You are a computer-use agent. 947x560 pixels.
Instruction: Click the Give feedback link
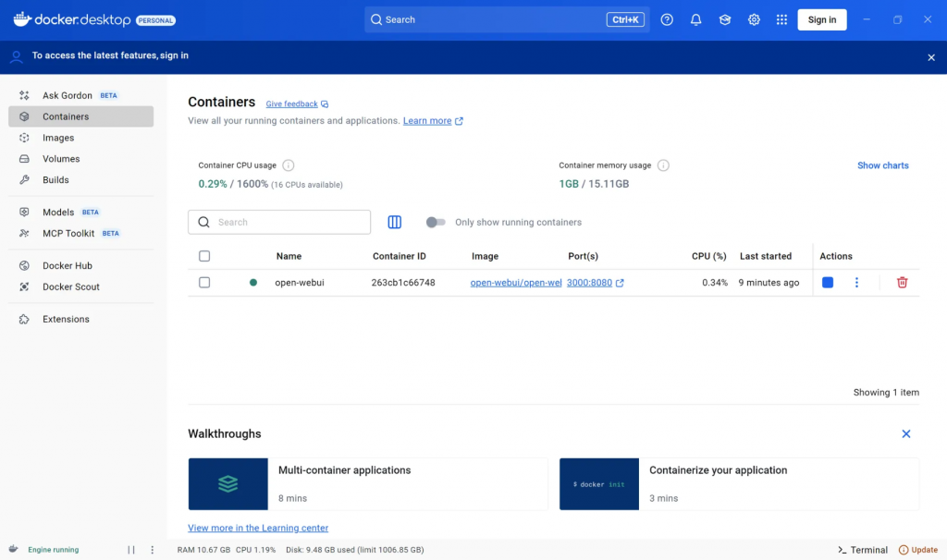291,103
